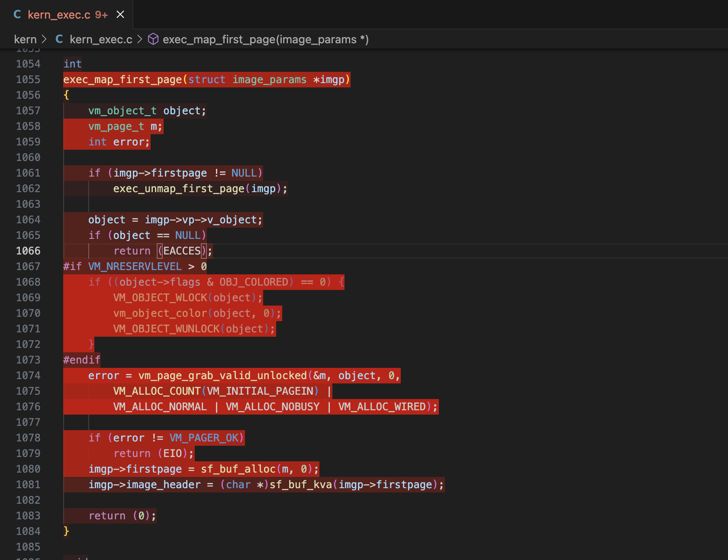Click VM_OBJECT_WUNLOCK call

tap(166, 329)
